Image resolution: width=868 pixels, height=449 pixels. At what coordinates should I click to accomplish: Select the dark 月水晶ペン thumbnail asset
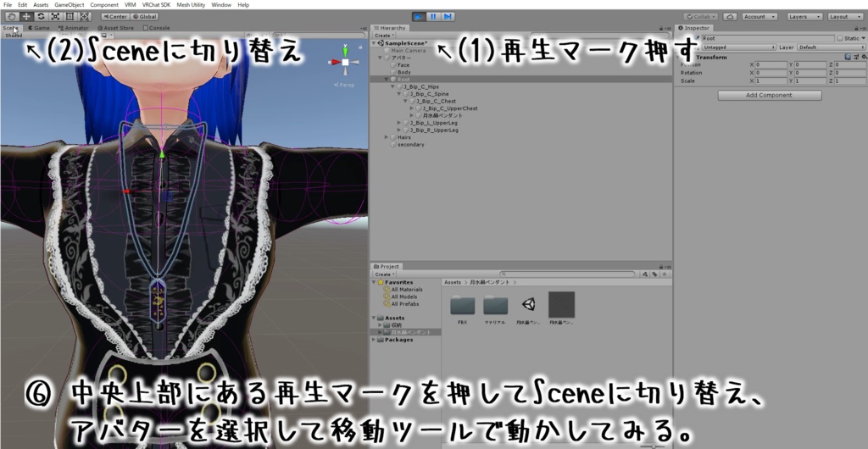coord(561,305)
